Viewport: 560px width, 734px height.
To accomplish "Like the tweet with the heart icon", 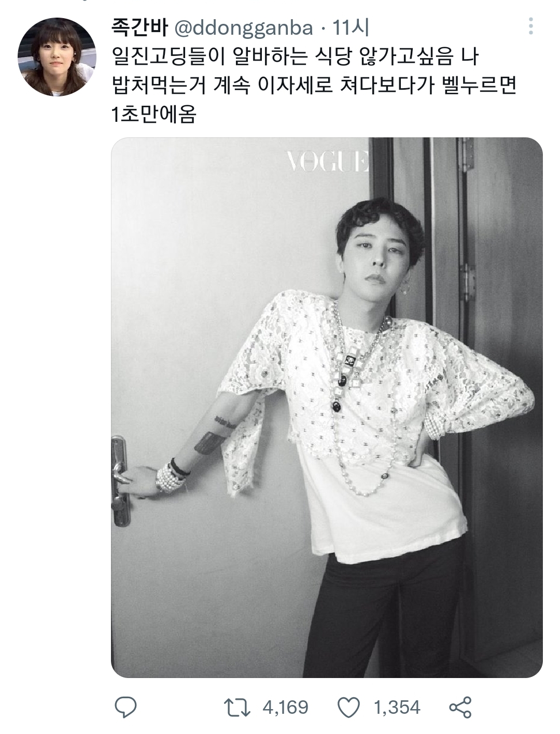I will pos(349,708).
